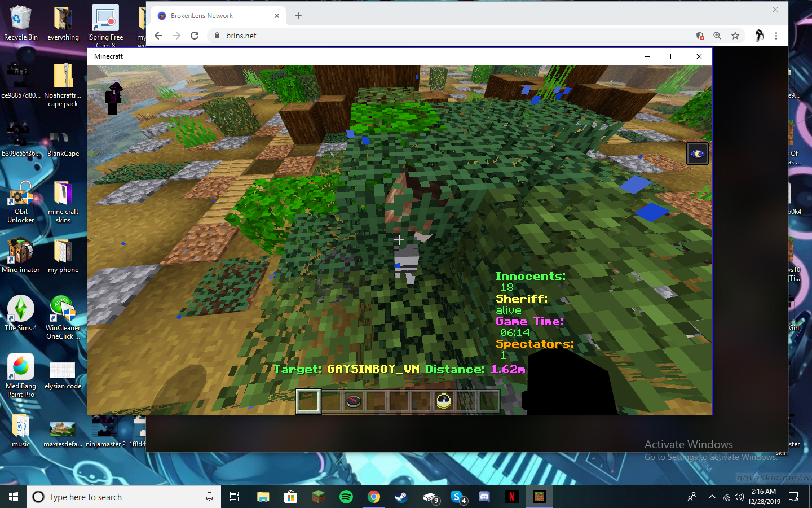The height and width of the screenshot is (508, 812).
Task: Open the 'everything' folder on desktop
Action: [63, 24]
